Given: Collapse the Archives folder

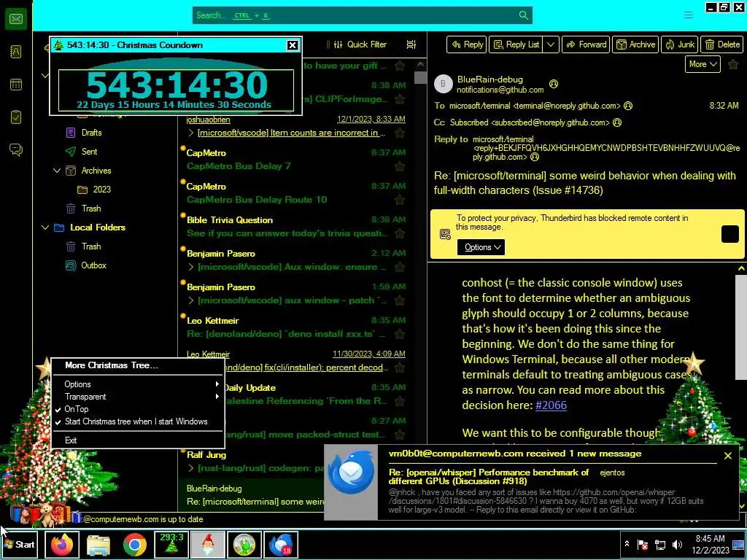Looking at the screenshot, I should tap(57, 171).
